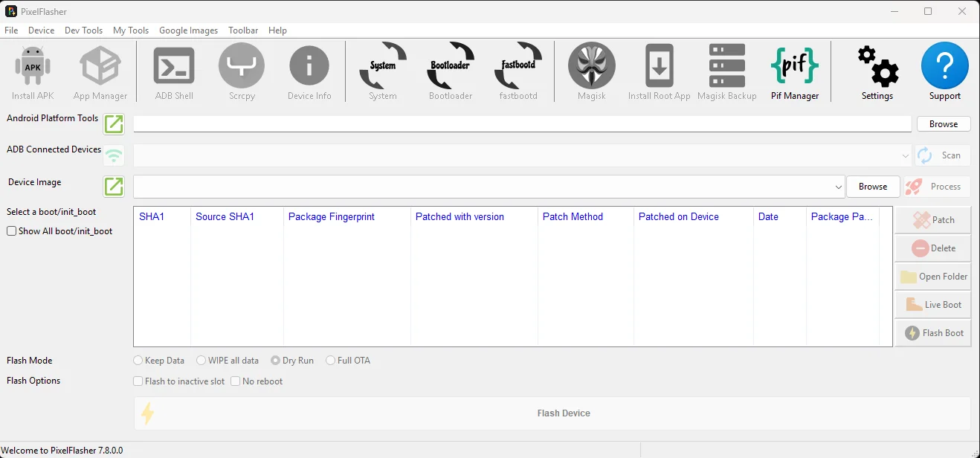
Task: Open the Google Images menu
Action: [188, 30]
